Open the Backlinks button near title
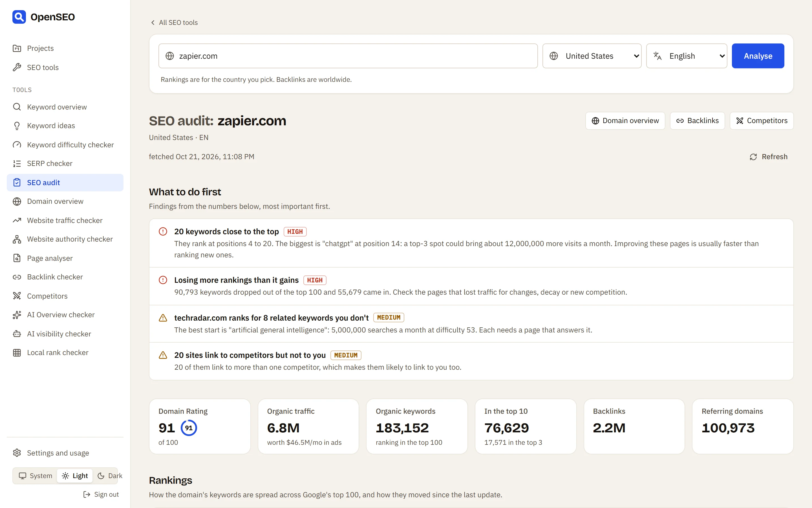 [697, 121]
